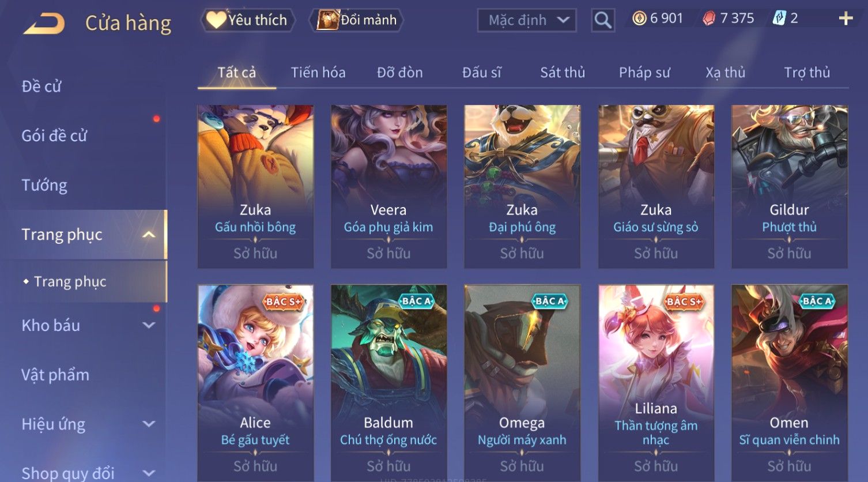Open the Mặc định sort dropdown
Image resolution: width=868 pixels, height=482 pixels.
pos(527,21)
